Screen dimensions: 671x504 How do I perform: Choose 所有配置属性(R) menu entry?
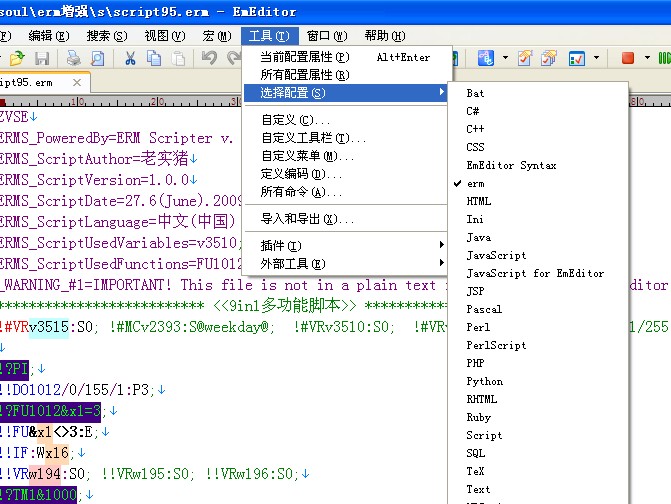pos(345,75)
